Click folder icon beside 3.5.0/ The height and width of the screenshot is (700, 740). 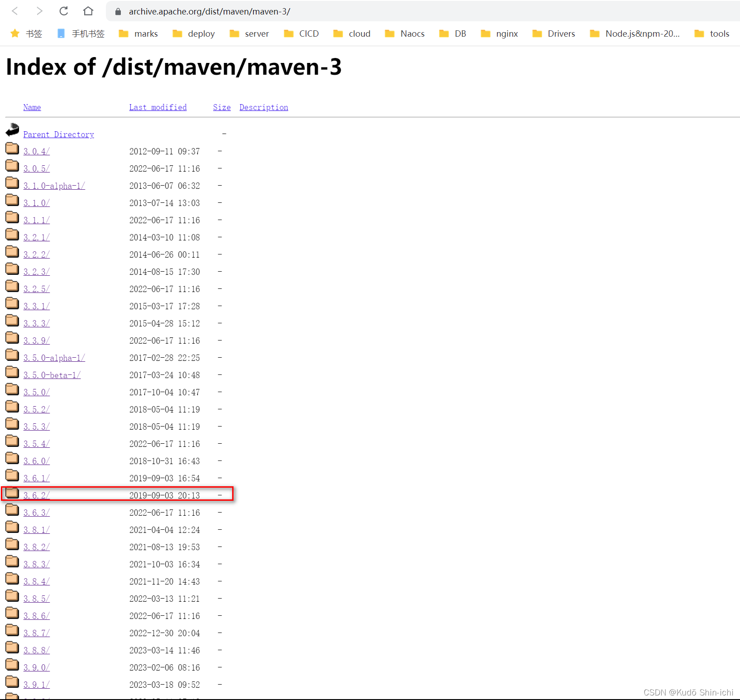coord(12,389)
